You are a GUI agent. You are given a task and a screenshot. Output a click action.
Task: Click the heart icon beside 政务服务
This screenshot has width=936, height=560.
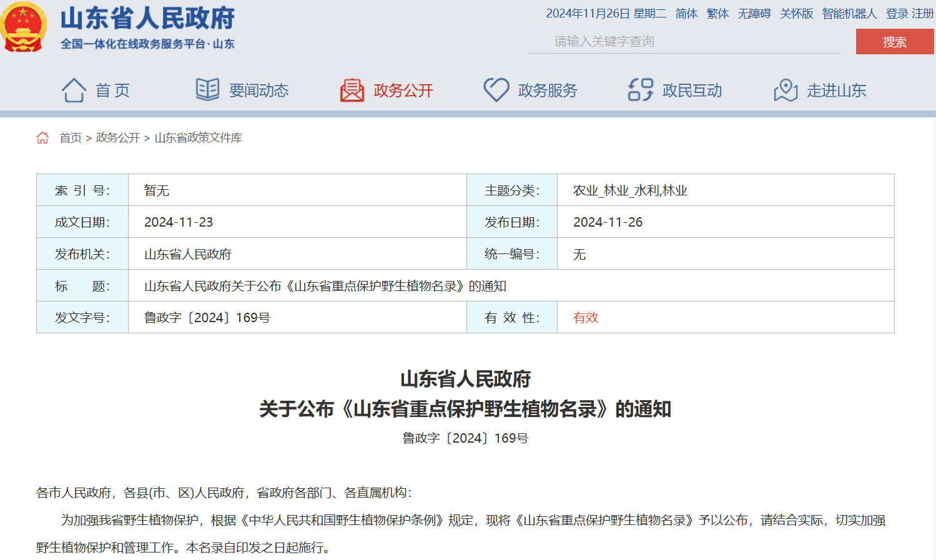pos(496,90)
